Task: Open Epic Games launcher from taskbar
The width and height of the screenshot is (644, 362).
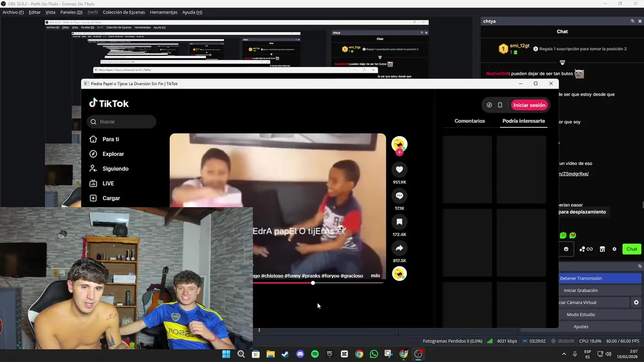Action: click(330, 354)
